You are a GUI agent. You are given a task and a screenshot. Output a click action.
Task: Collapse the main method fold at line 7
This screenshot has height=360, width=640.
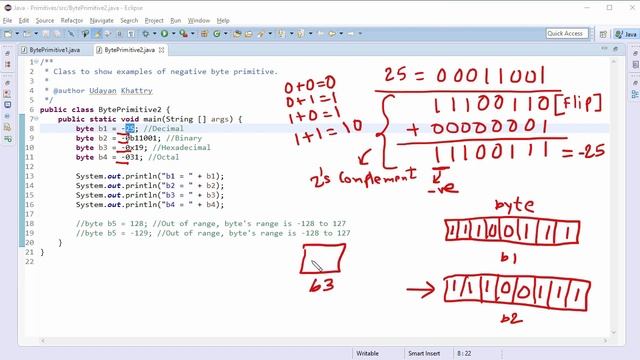(x=36, y=119)
